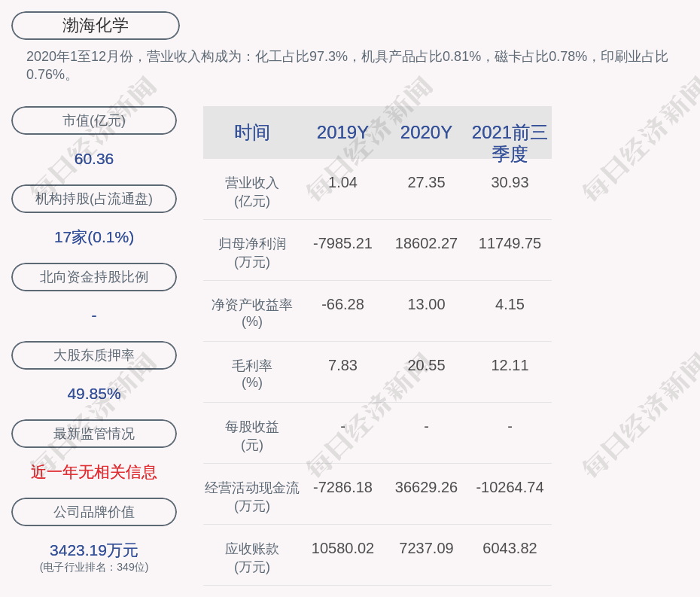Click the 时间 table header
This screenshot has height=597, width=700.
tap(252, 132)
